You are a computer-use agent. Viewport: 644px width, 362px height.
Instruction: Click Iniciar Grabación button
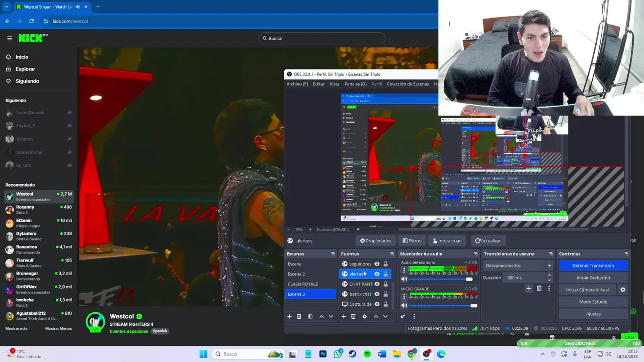(593, 278)
